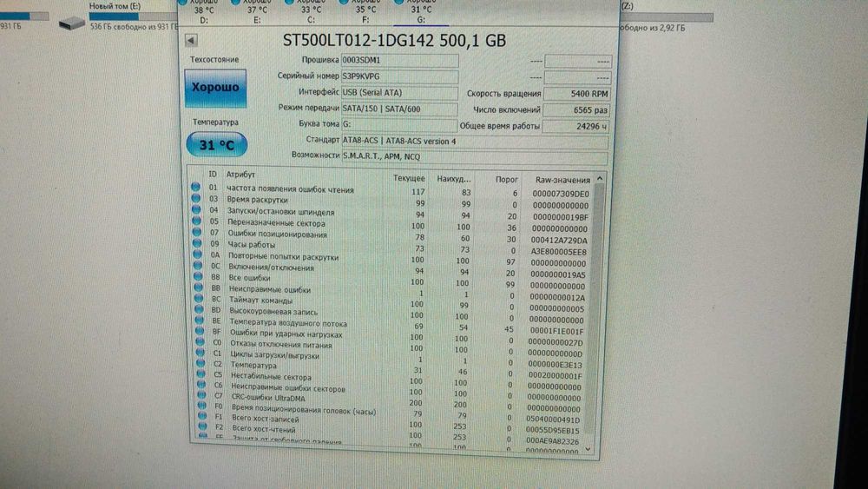Click status circle for B8 Все ошибки
The image size is (868, 489).
coord(198,276)
